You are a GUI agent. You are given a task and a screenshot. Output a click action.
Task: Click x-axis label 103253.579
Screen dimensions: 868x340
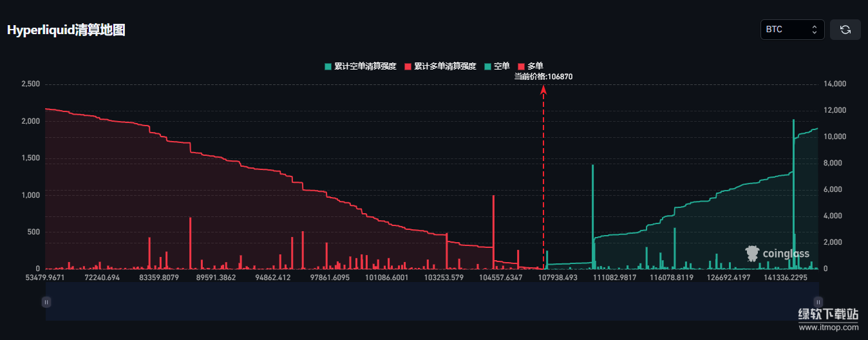pyautogui.click(x=444, y=278)
